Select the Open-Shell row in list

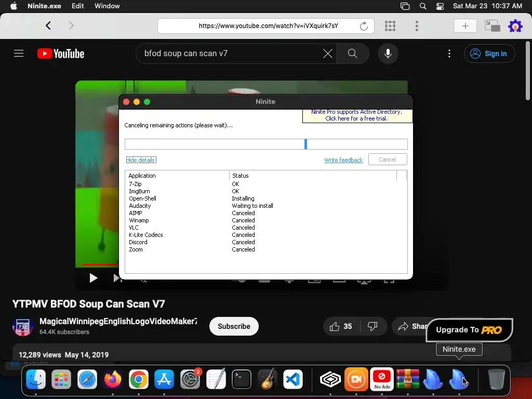(266, 198)
